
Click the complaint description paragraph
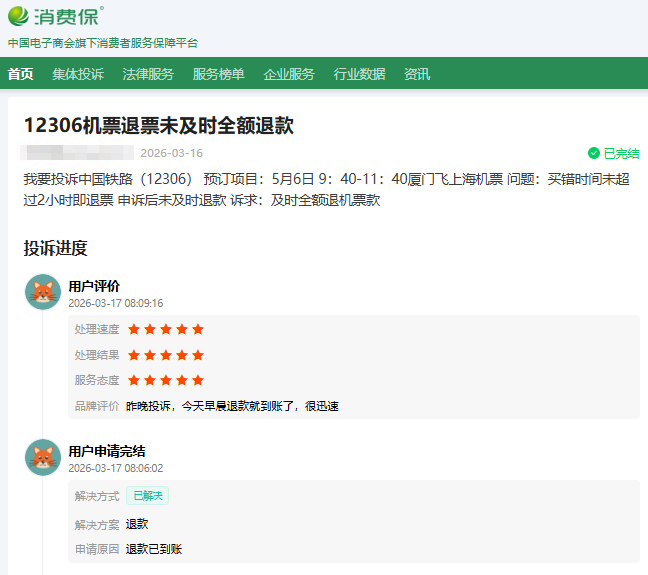[x=326, y=189]
